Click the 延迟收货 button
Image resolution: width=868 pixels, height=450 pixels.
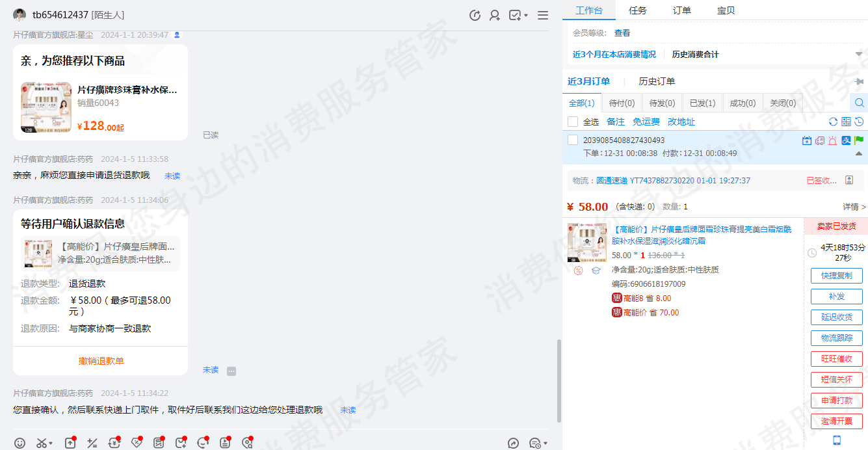point(837,317)
